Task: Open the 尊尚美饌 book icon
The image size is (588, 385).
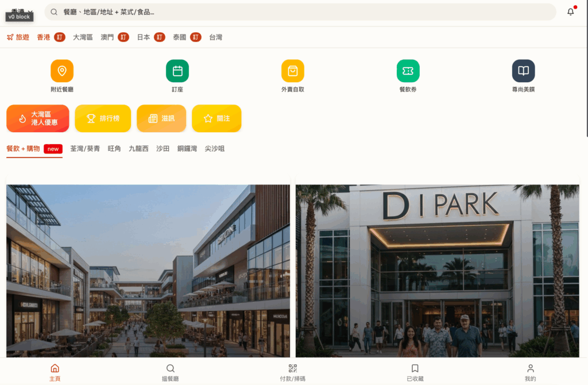Action: (523, 71)
